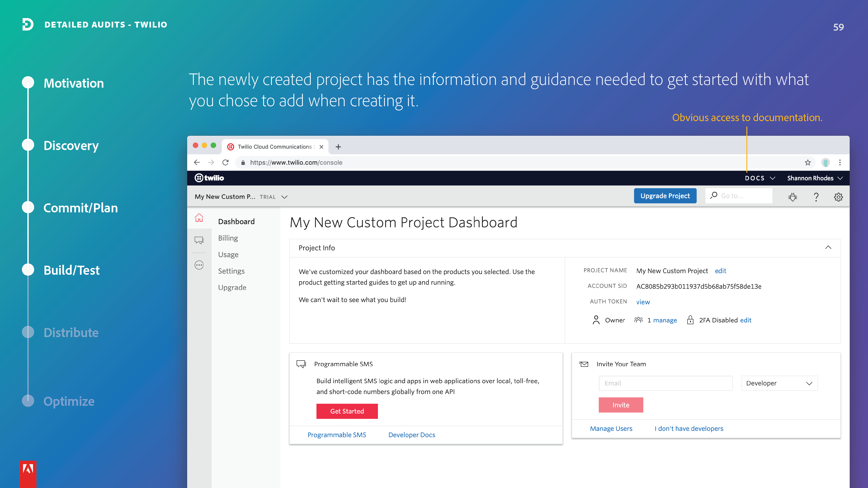868x488 pixels.
Task: Click the Get Started button
Action: coord(347,411)
